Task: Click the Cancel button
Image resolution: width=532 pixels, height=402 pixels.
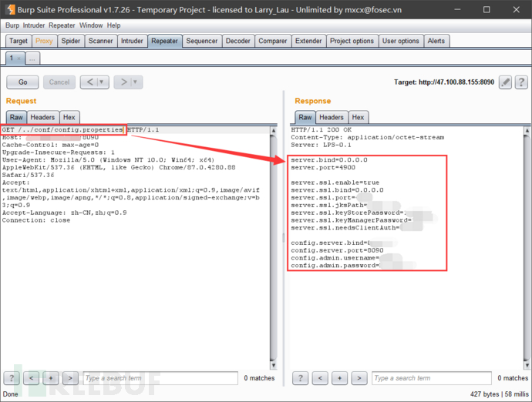Action: [59, 82]
